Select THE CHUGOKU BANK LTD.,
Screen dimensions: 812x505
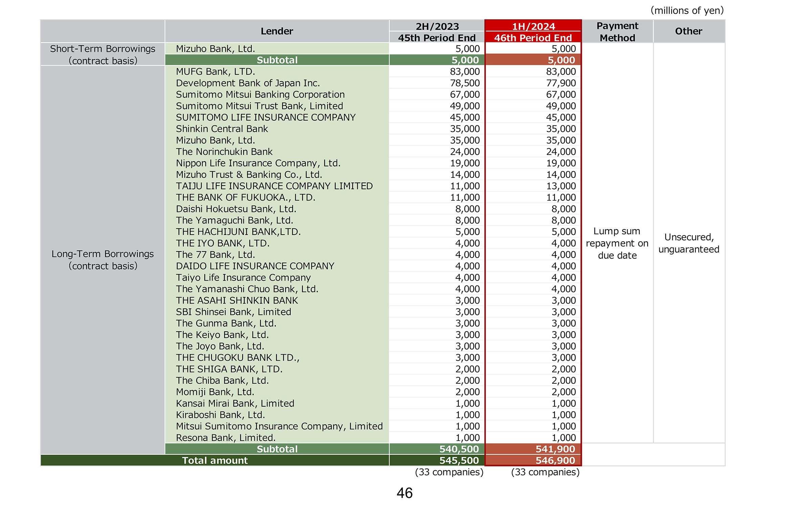coord(238,358)
